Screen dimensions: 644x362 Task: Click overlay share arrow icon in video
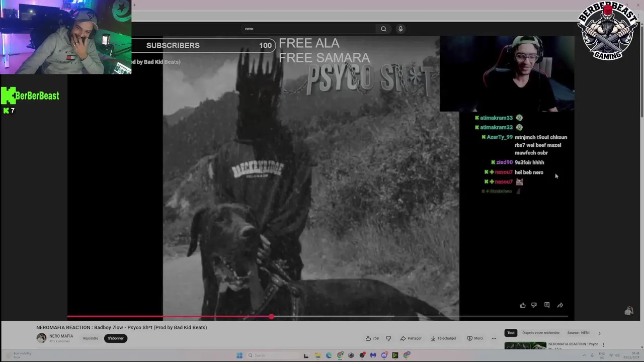(560, 305)
